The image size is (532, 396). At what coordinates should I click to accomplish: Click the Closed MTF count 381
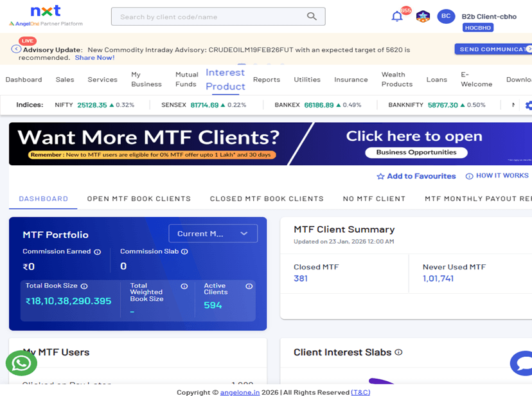(x=301, y=278)
